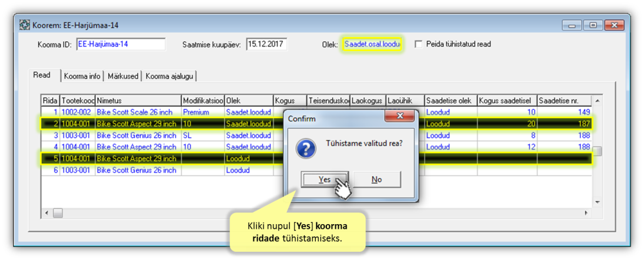Click the Saadetise olek column header

pyautogui.click(x=451, y=101)
